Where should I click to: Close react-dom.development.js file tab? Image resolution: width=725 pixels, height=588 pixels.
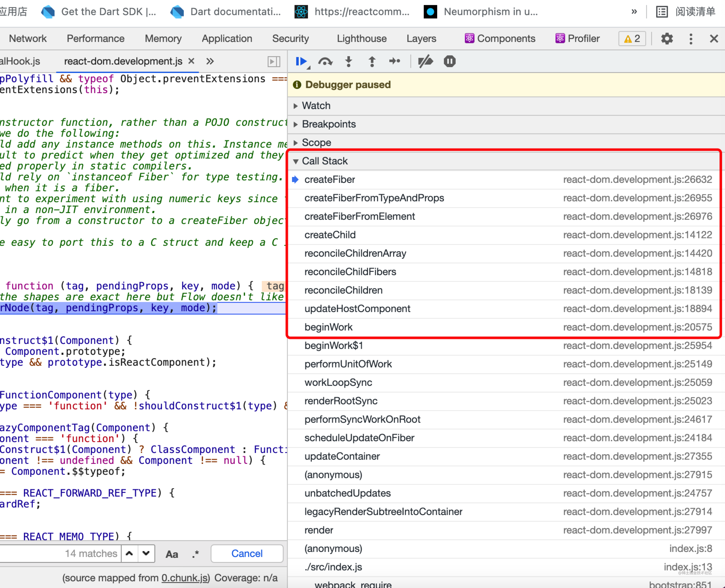(191, 61)
